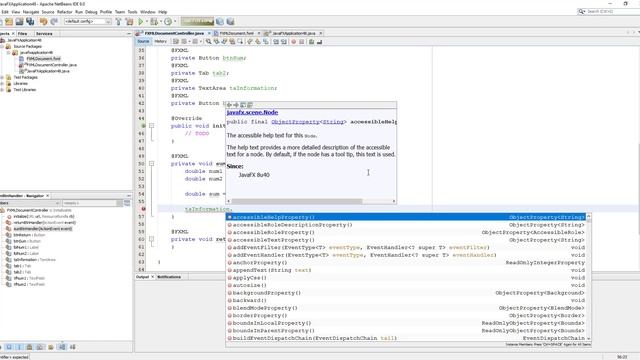Expand Test Packages tree node
640x360 pixels.
pos(2,77)
